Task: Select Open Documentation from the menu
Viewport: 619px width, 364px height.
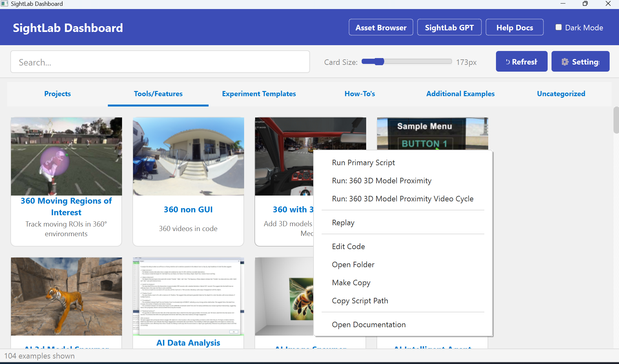Action: (x=368, y=325)
